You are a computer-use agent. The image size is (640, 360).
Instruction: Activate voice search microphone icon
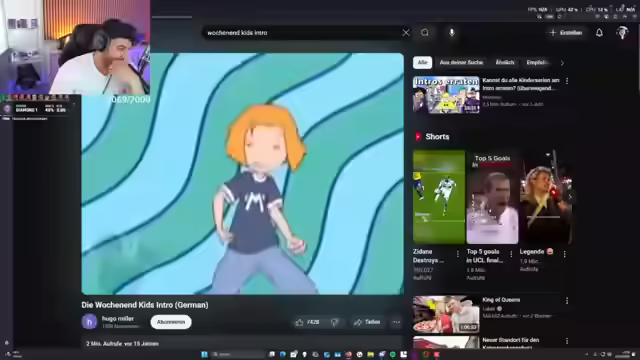(x=452, y=33)
